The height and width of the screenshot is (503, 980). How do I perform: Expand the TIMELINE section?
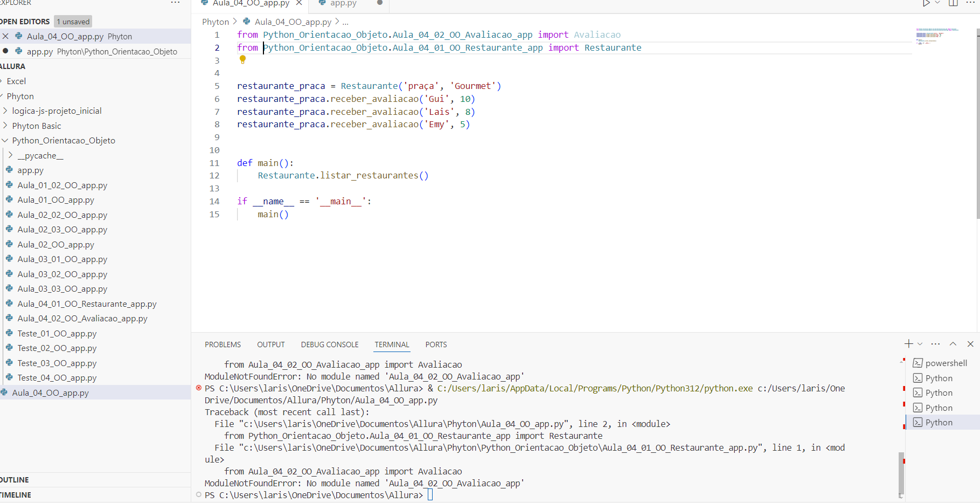pos(95,495)
